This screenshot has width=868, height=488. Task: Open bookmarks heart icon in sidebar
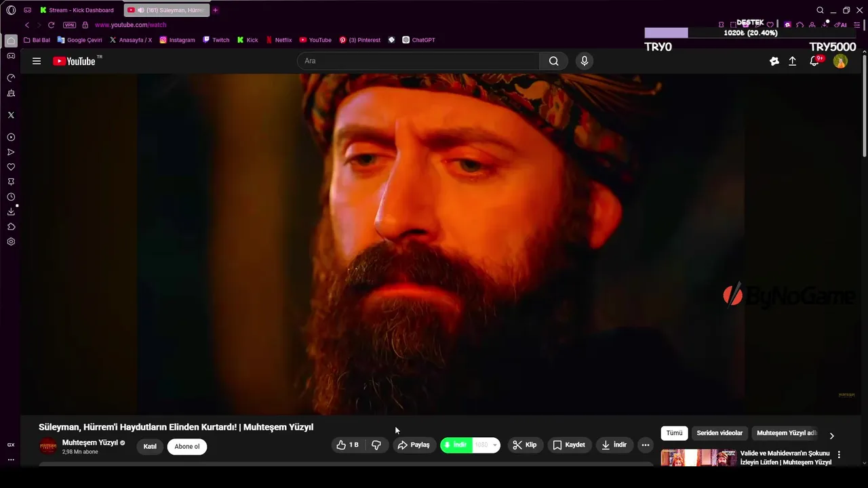tap(11, 167)
